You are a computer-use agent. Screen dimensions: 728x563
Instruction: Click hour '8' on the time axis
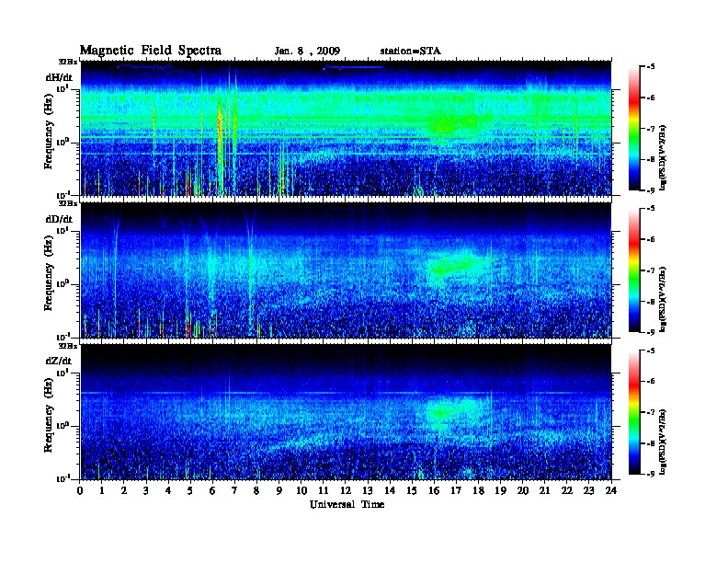coord(257,490)
